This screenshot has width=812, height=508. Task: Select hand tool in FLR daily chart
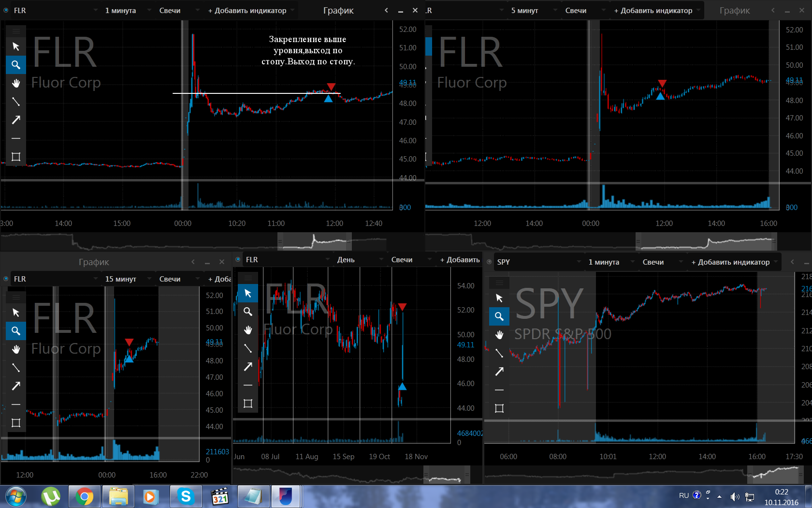pos(248,330)
